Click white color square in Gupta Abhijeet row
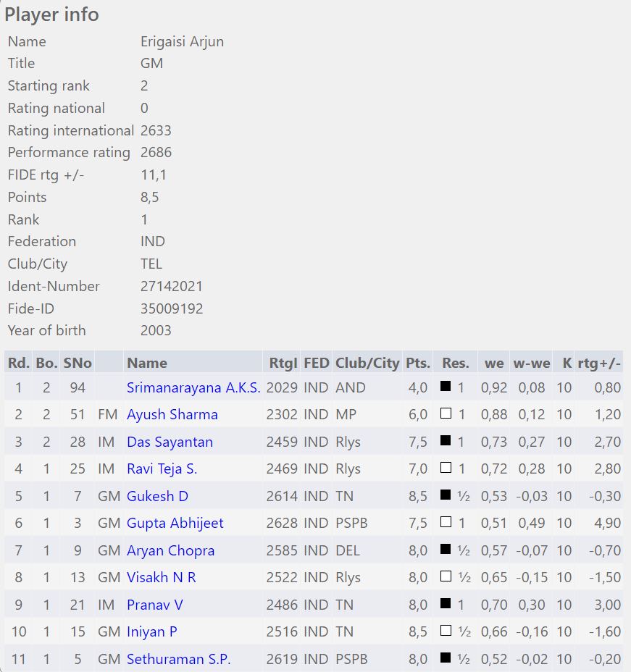The height and width of the screenshot is (672, 631). [x=446, y=523]
